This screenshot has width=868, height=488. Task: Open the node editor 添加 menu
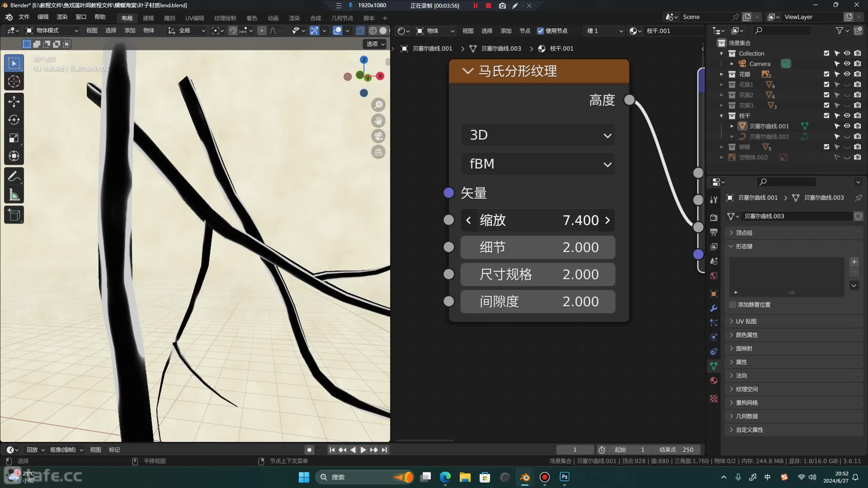[506, 31]
